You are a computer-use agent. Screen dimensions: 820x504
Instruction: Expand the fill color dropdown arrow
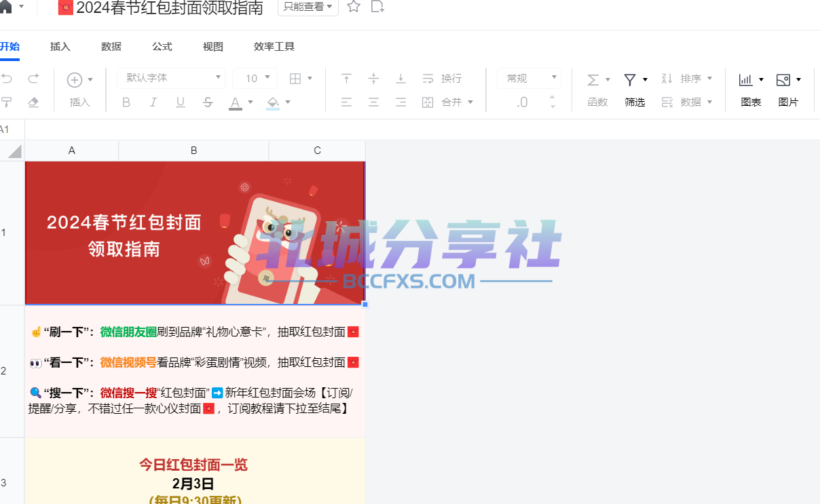288,102
